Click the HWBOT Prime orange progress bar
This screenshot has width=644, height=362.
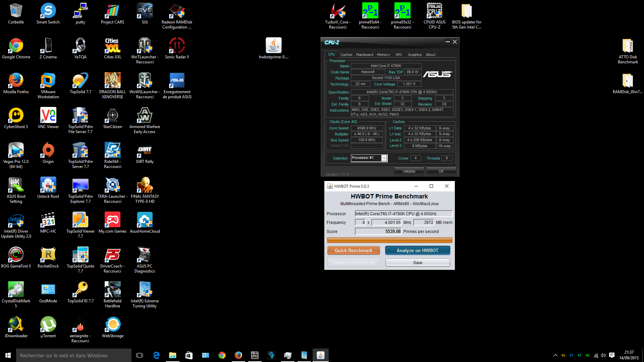(389, 240)
